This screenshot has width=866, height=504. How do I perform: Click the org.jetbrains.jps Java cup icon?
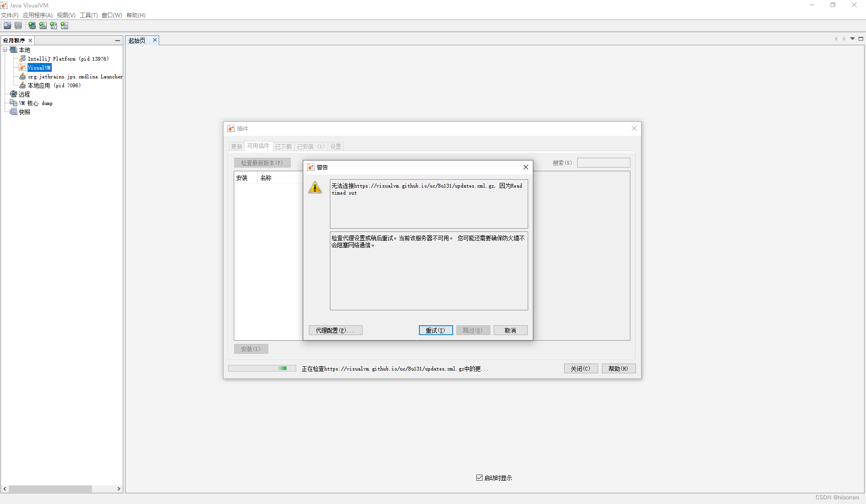22,76
